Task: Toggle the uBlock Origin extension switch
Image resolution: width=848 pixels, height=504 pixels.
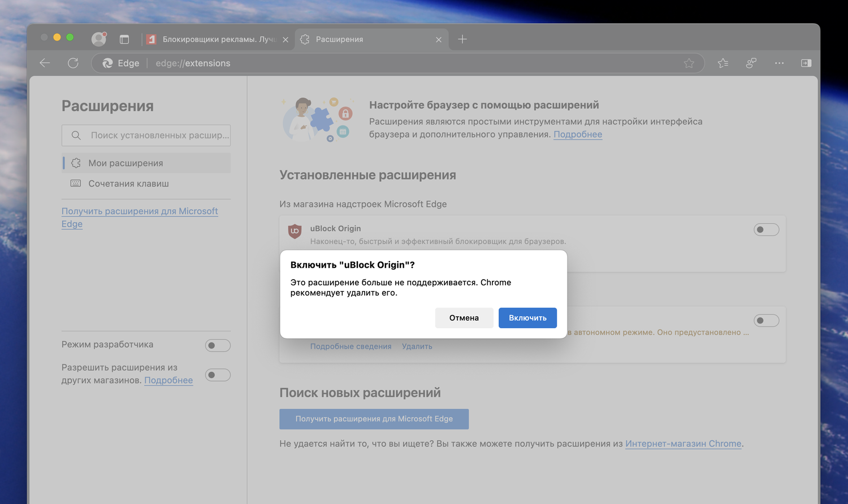Action: click(767, 229)
